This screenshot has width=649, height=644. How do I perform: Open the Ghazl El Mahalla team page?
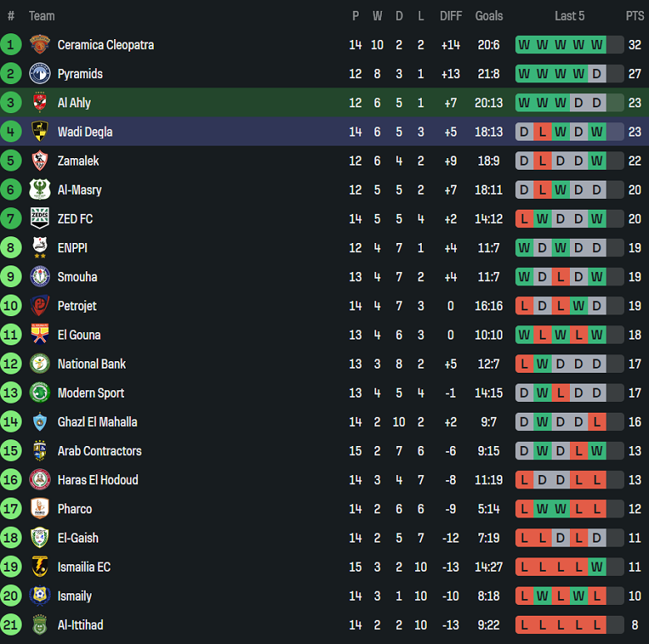(x=97, y=422)
